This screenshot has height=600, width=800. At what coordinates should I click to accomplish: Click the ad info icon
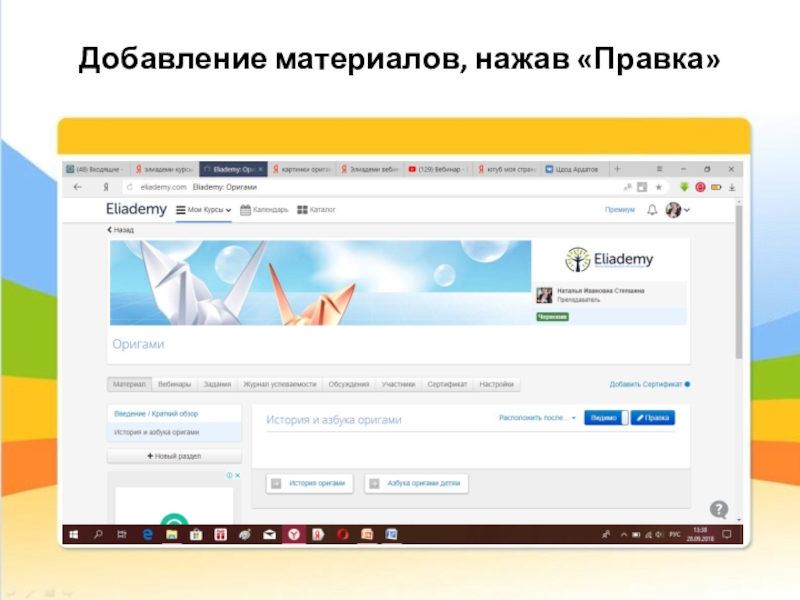click(230, 476)
